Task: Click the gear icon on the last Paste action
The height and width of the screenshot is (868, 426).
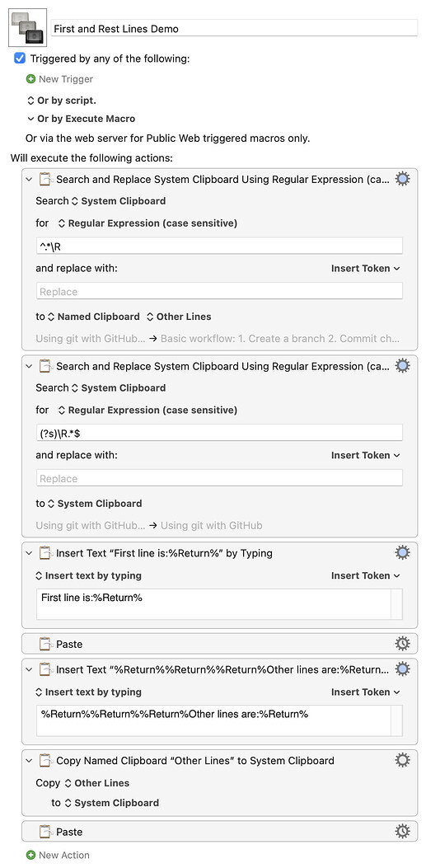Action: (402, 832)
